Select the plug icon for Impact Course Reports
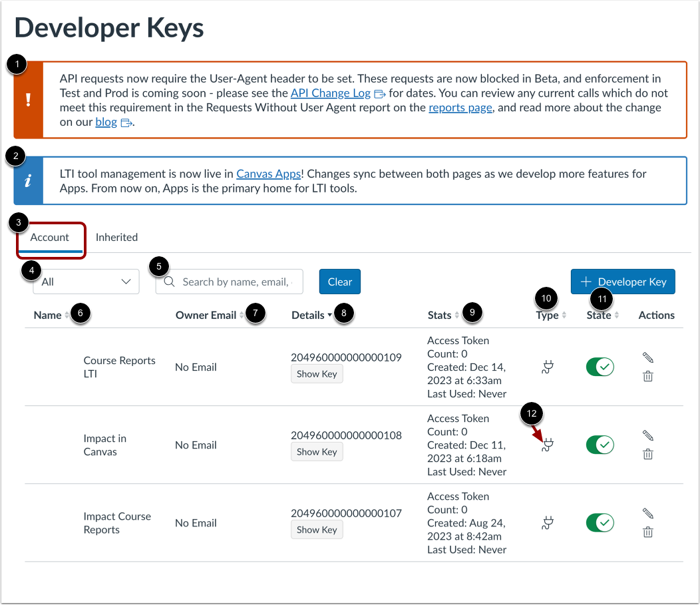Screen dimensions: 700x605 (x=546, y=522)
